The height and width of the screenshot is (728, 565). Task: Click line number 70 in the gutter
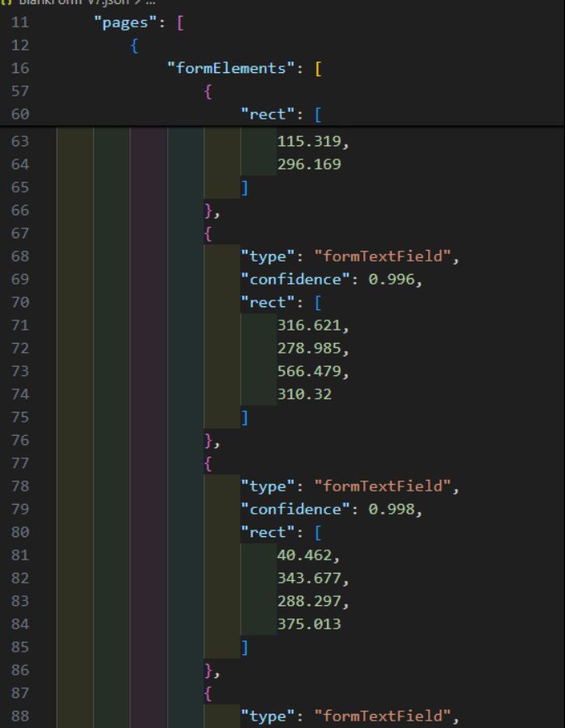(x=20, y=302)
